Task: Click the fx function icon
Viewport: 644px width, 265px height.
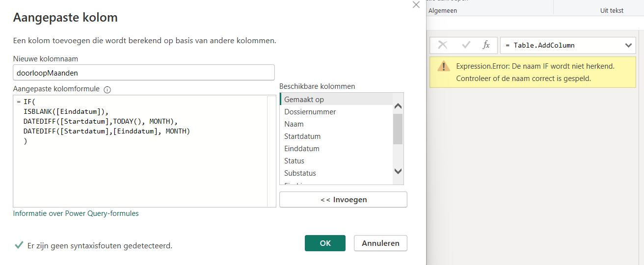Action: click(x=486, y=45)
